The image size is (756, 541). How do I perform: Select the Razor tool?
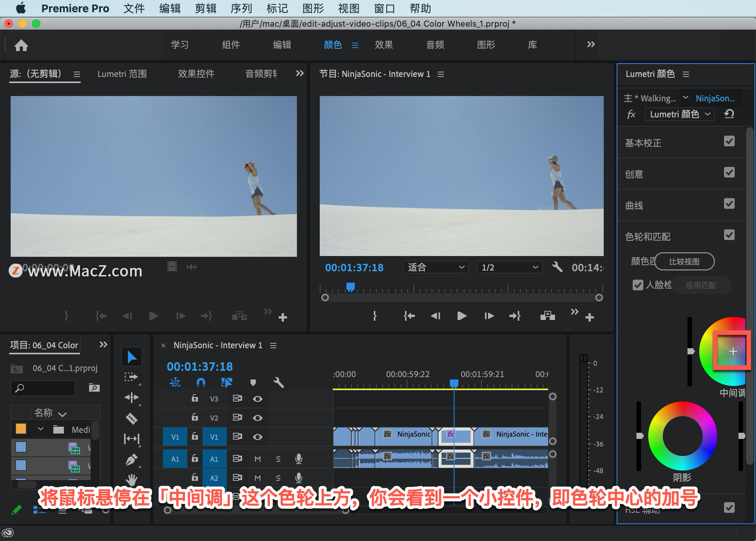coord(132,418)
